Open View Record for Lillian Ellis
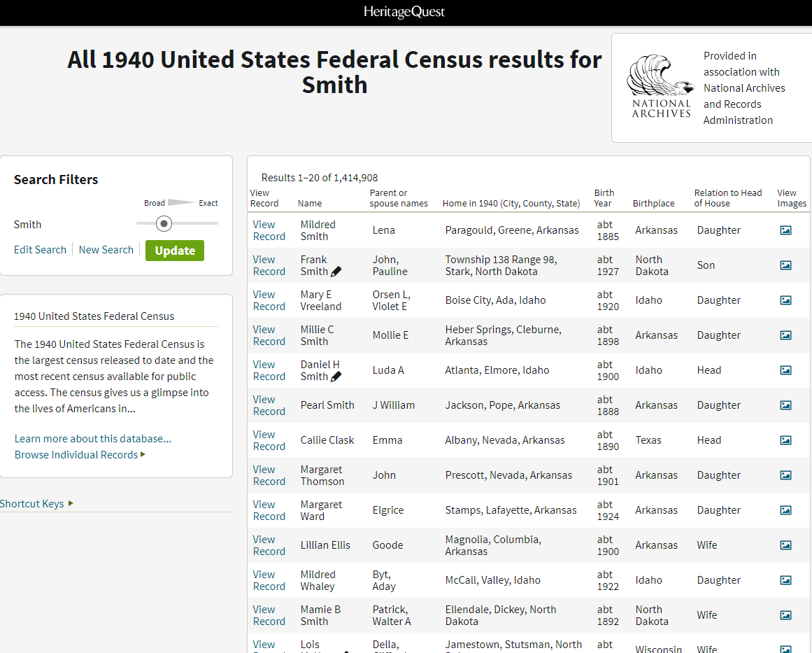 point(269,545)
